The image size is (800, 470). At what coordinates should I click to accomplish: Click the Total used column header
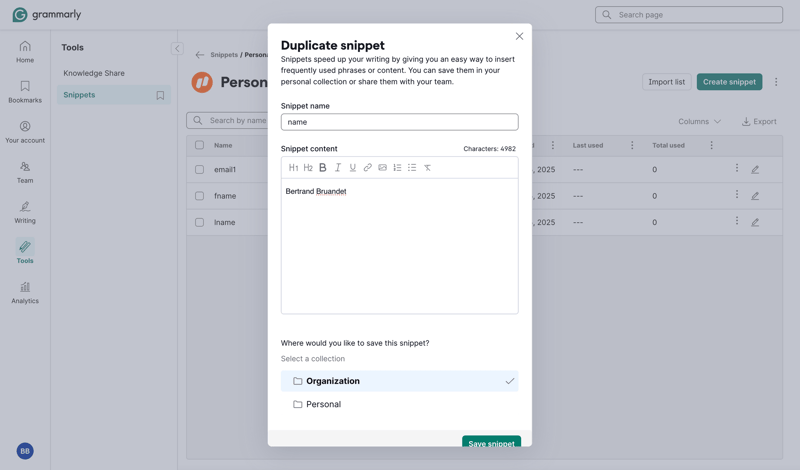click(x=668, y=145)
